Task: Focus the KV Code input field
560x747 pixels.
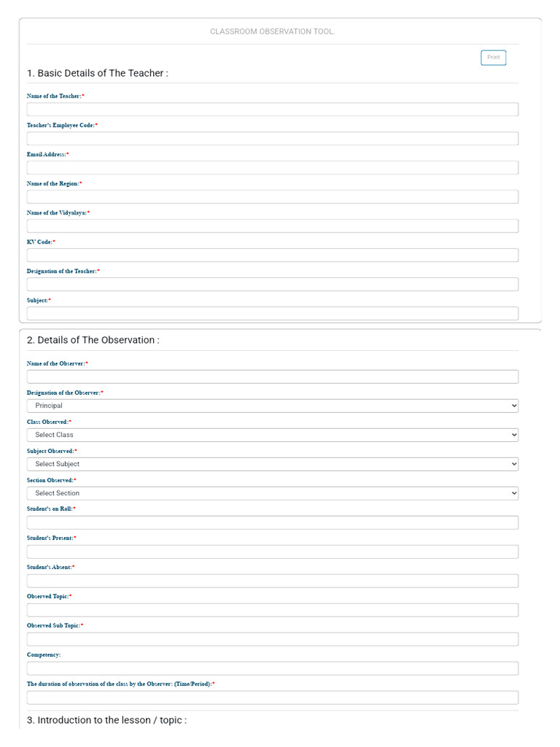Action: (272, 255)
